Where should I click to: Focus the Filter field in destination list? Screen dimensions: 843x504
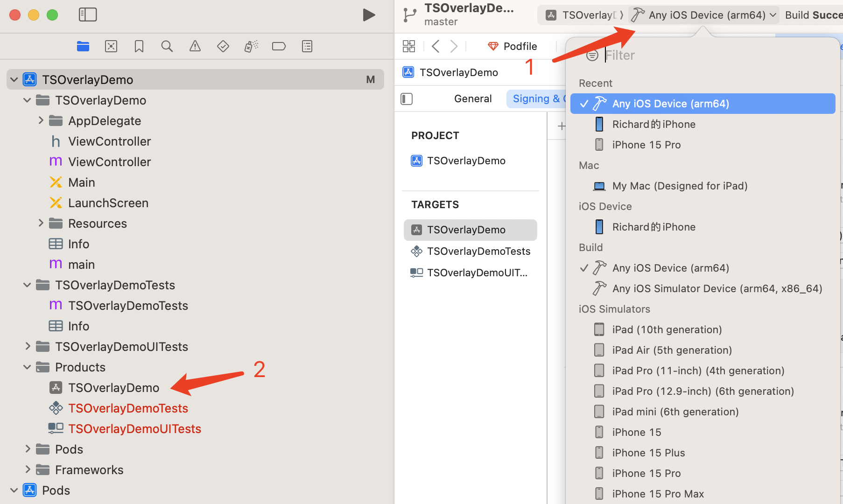click(719, 55)
